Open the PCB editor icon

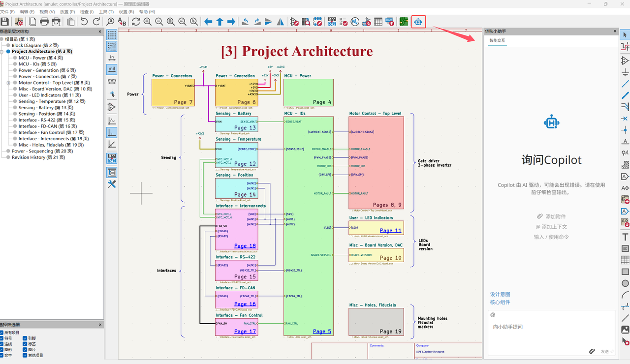click(x=404, y=22)
